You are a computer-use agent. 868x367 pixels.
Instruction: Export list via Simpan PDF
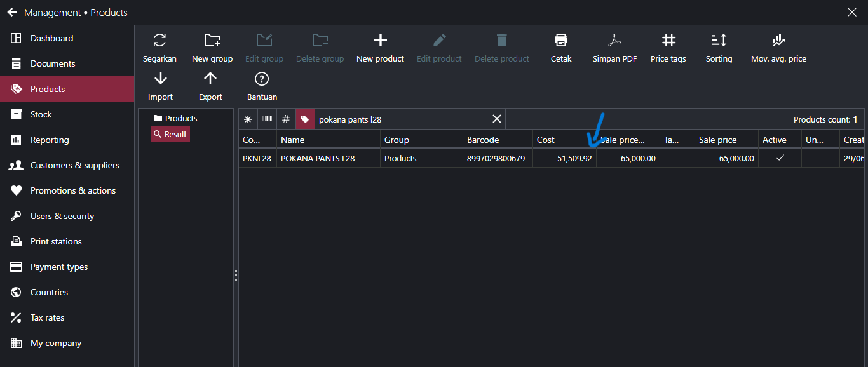[x=614, y=41]
